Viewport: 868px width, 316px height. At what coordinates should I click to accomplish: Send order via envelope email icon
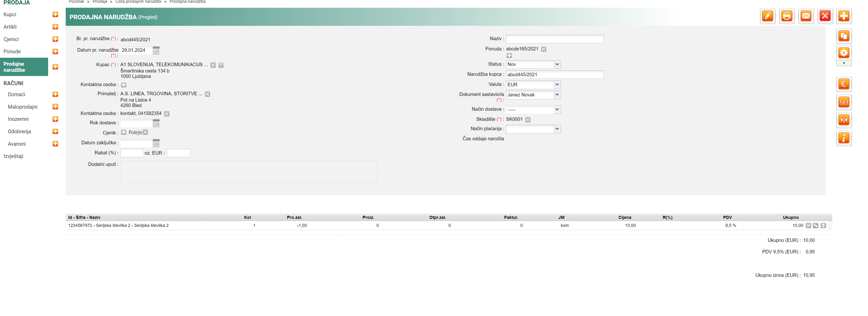806,16
